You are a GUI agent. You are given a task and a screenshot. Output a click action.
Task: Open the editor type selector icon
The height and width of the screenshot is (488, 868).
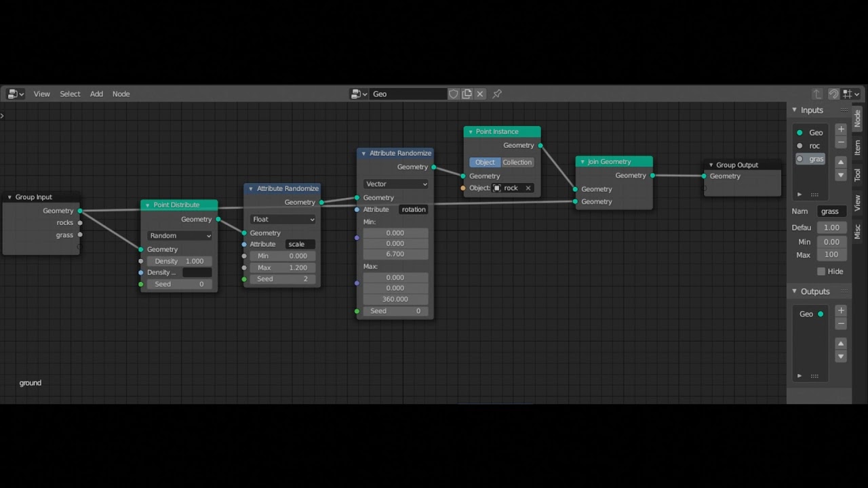point(16,94)
